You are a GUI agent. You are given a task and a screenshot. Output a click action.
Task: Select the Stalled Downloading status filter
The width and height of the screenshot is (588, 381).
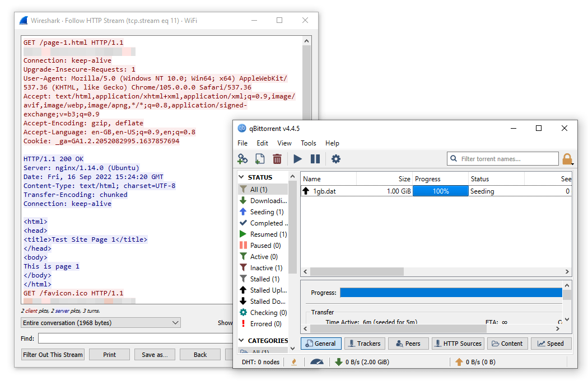263,302
